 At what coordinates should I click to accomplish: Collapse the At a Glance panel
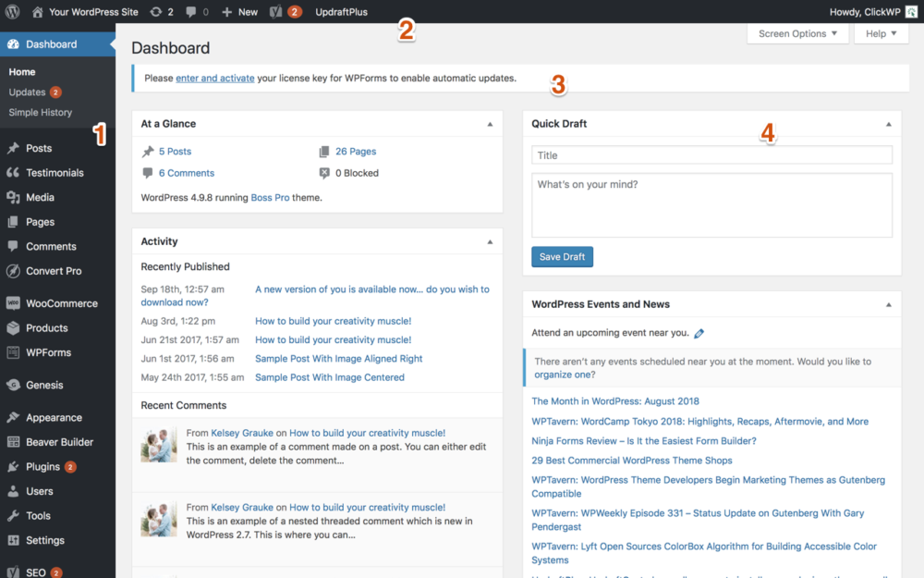[490, 124]
